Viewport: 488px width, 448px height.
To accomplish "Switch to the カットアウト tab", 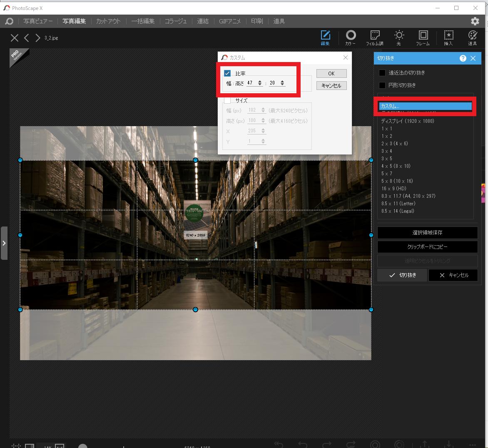I will 108,21.
